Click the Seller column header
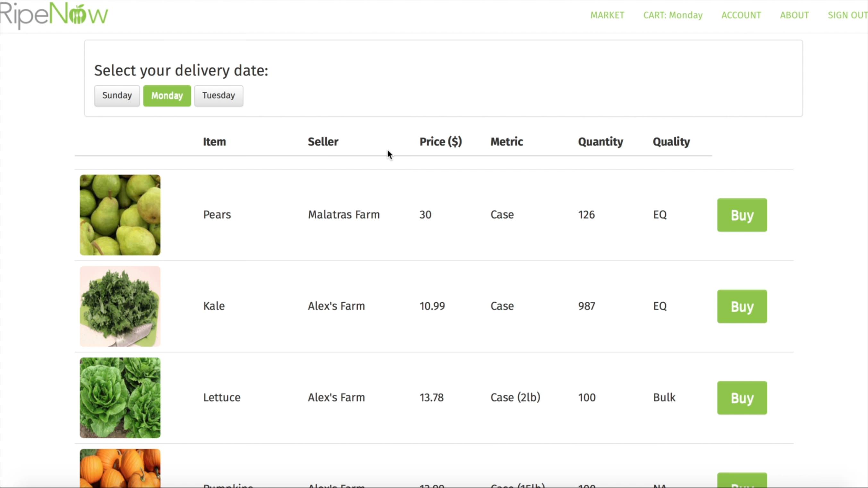This screenshot has height=488, width=868. pyautogui.click(x=323, y=142)
